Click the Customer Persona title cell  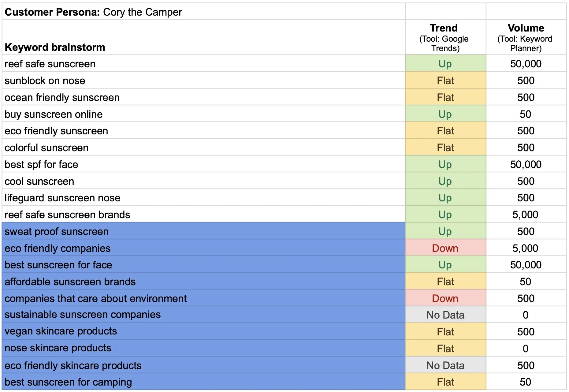point(204,12)
